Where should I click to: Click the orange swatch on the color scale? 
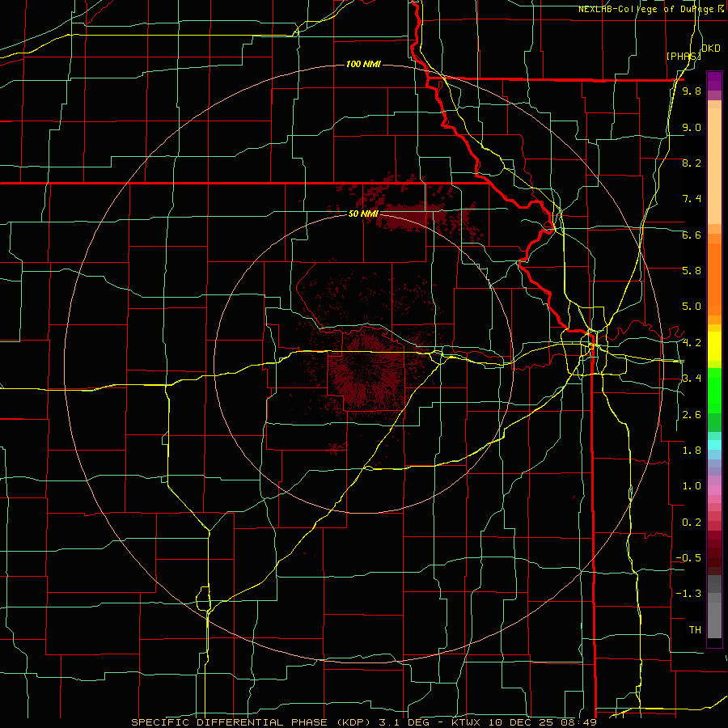(714, 278)
